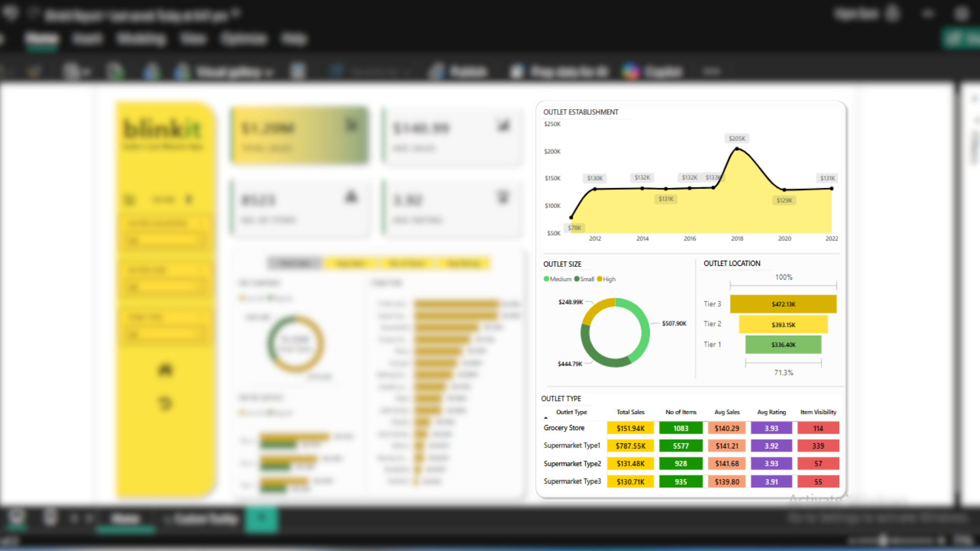The width and height of the screenshot is (980, 551).
Task: Click the filter icon in yellow sidebar
Action: [130, 199]
